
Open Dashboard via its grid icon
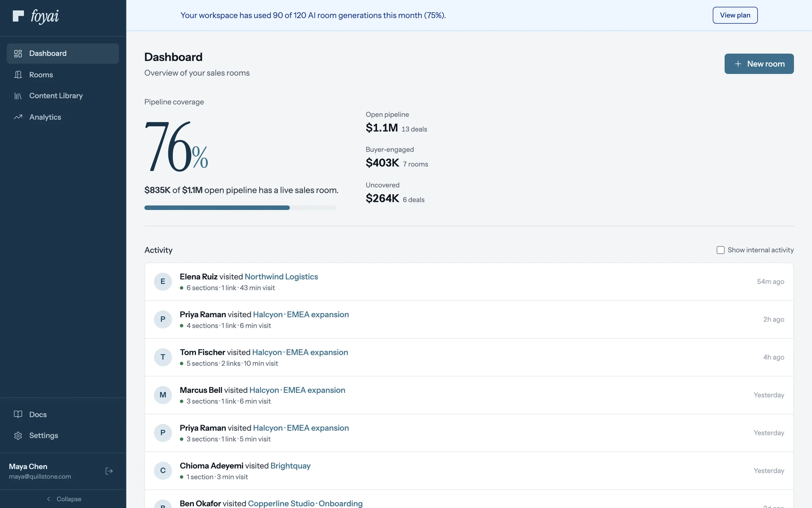pyautogui.click(x=18, y=54)
